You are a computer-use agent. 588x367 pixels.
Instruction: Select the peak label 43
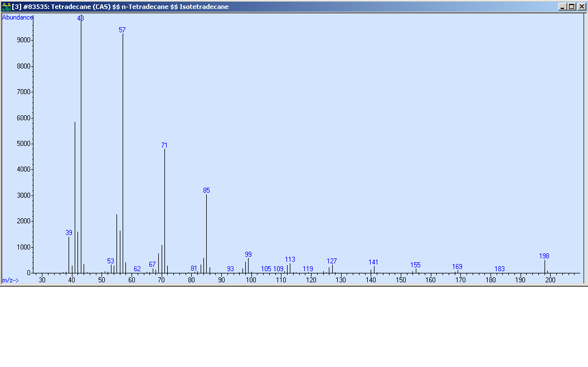(x=81, y=18)
